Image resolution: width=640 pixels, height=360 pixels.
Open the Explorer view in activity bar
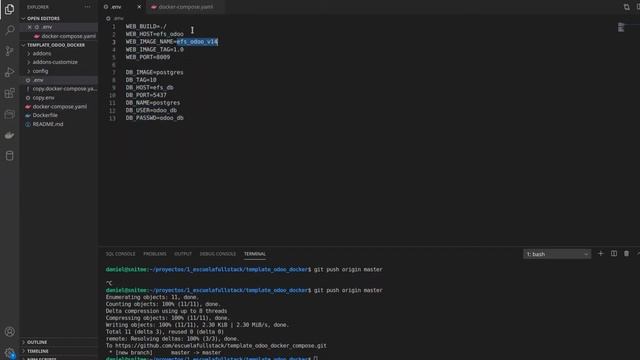click(9, 9)
